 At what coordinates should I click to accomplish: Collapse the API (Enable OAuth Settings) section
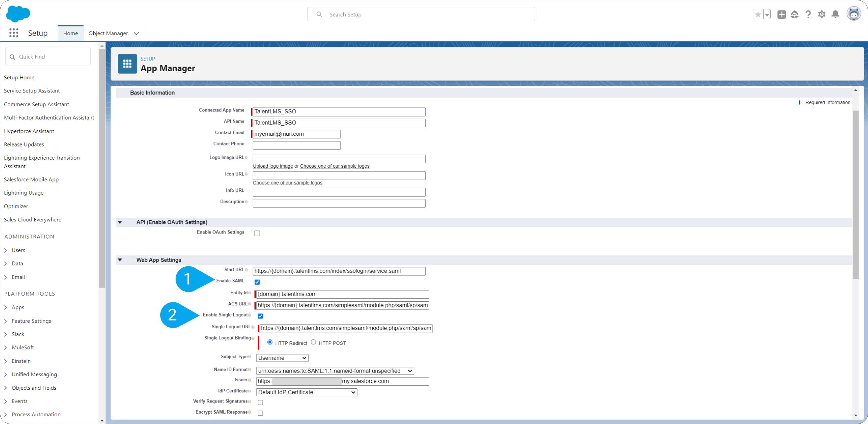[x=120, y=222]
